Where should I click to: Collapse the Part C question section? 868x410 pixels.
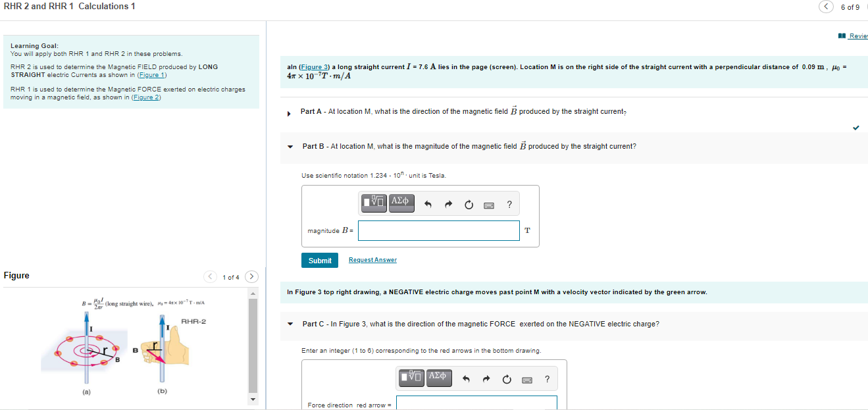pos(290,323)
